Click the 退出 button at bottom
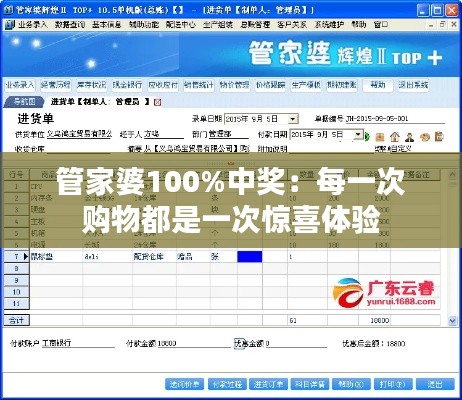The height and width of the screenshot is (400, 462). [435, 384]
